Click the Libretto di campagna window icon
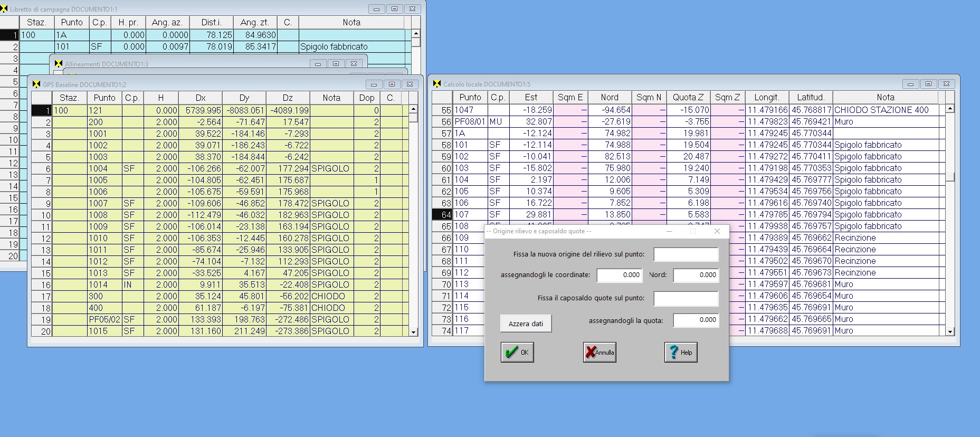The width and height of the screenshot is (980, 437). 4,9
